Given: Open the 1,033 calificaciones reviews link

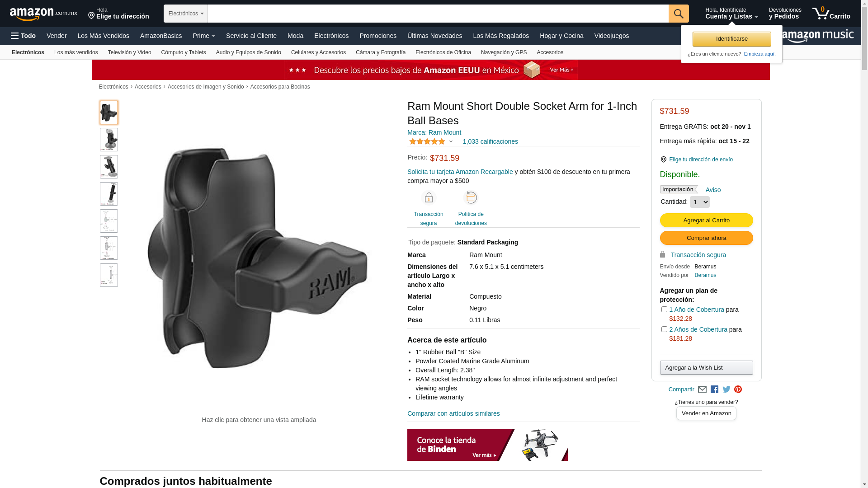Looking at the screenshot, I should pos(490,141).
